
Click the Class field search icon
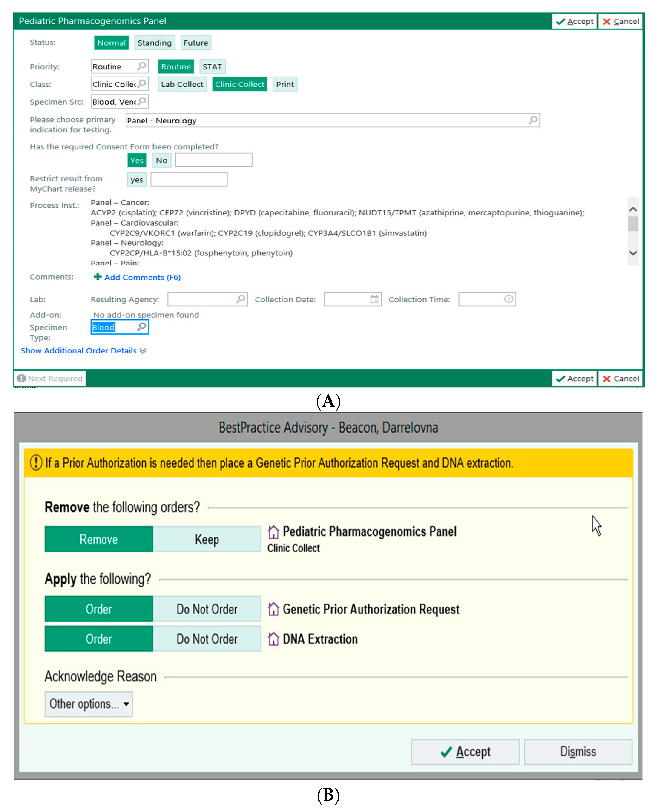point(142,83)
